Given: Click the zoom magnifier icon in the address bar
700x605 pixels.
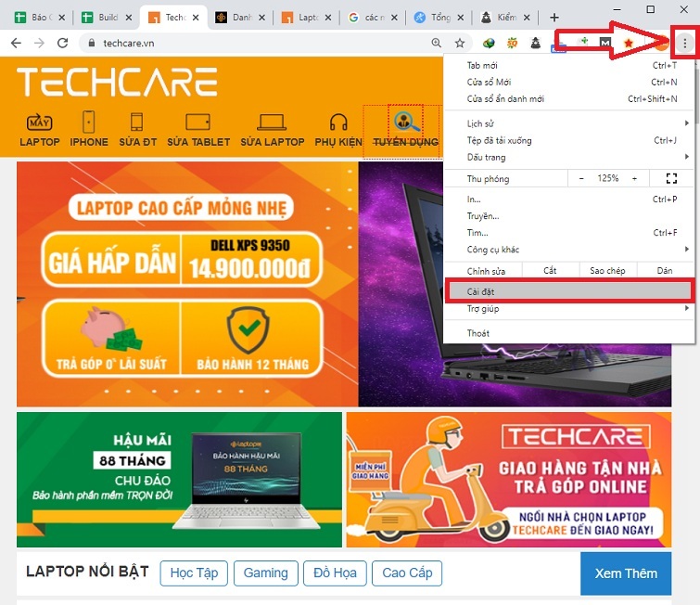Looking at the screenshot, I should coord(436,43).
